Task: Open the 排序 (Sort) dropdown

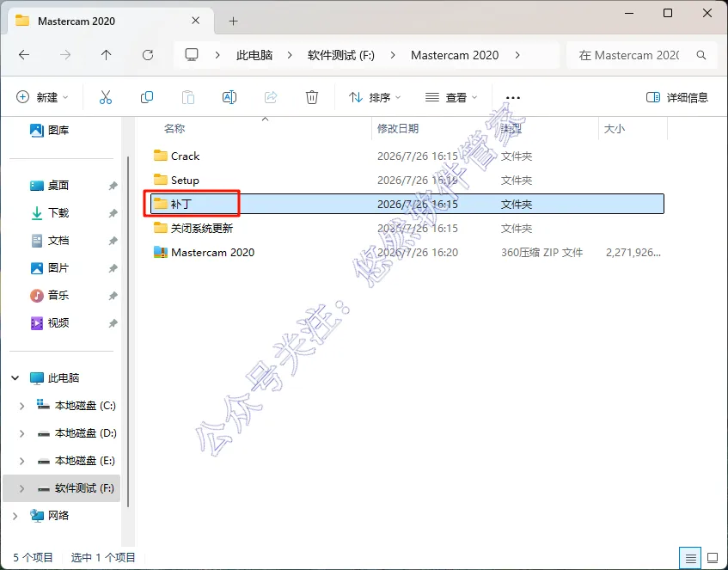Action: coord(375,97)
